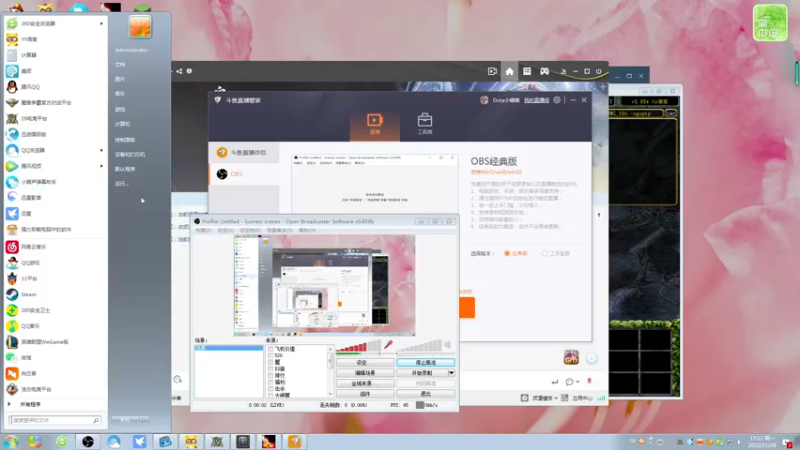Expand 360 Safe Browser jump list arrow
Image resolution: width=800 pixels, height=450 pixels.
(101, 23)
